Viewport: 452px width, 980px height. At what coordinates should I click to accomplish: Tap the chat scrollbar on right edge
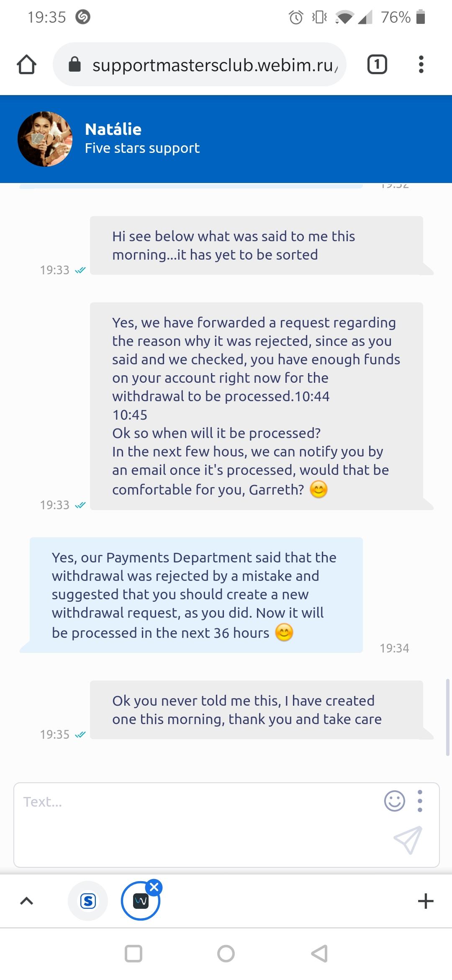click(447, 717)
